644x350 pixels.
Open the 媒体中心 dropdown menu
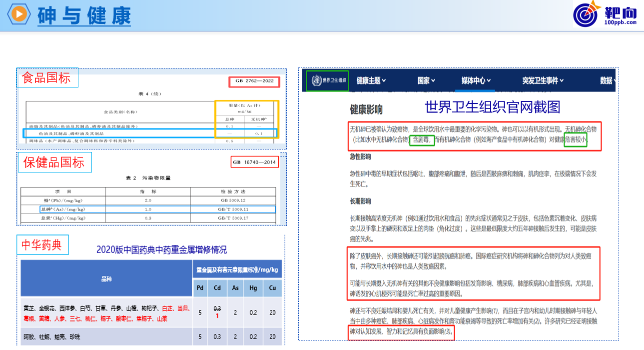(476, 80)
